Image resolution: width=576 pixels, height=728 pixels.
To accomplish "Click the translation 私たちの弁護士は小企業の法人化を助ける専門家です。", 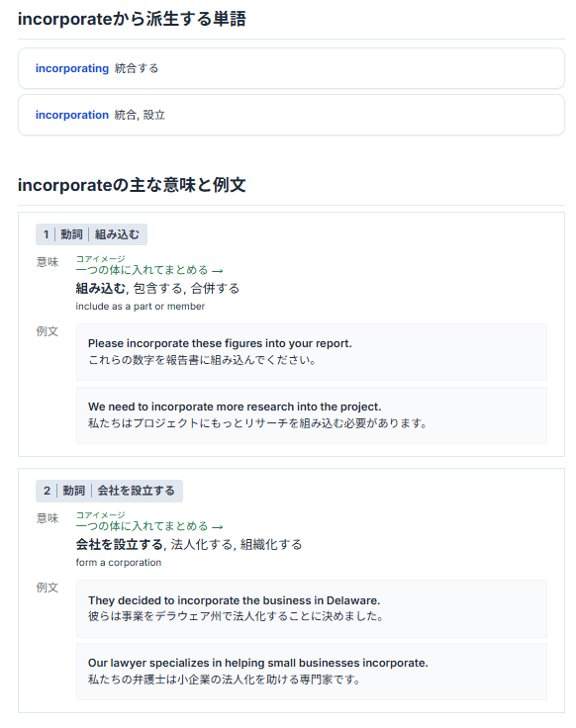I will pos(225,680).
